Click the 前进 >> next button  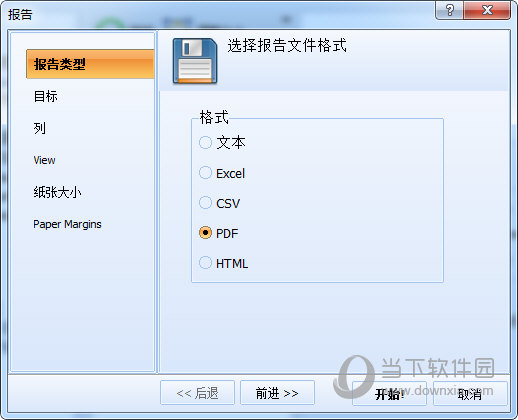click(277, 393)
